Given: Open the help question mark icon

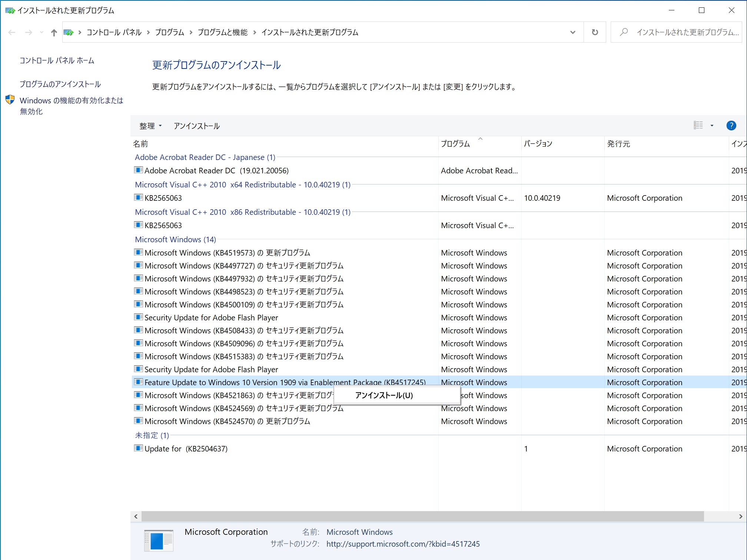Looking at the screenshot, I should coord(731,126).
